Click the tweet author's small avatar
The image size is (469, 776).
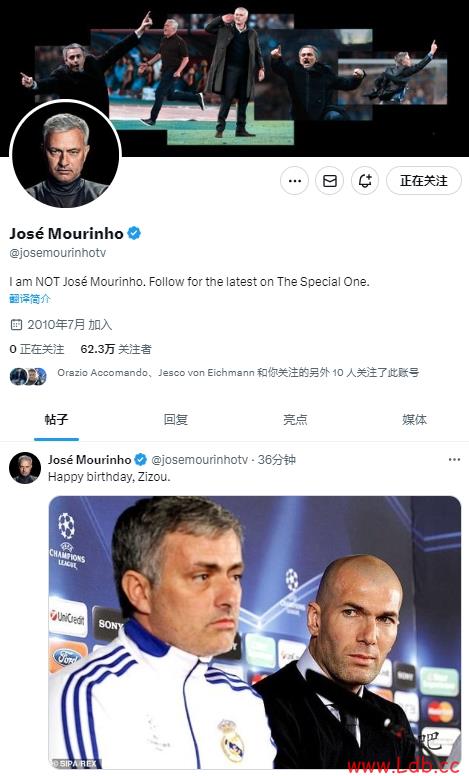point(25,468)
